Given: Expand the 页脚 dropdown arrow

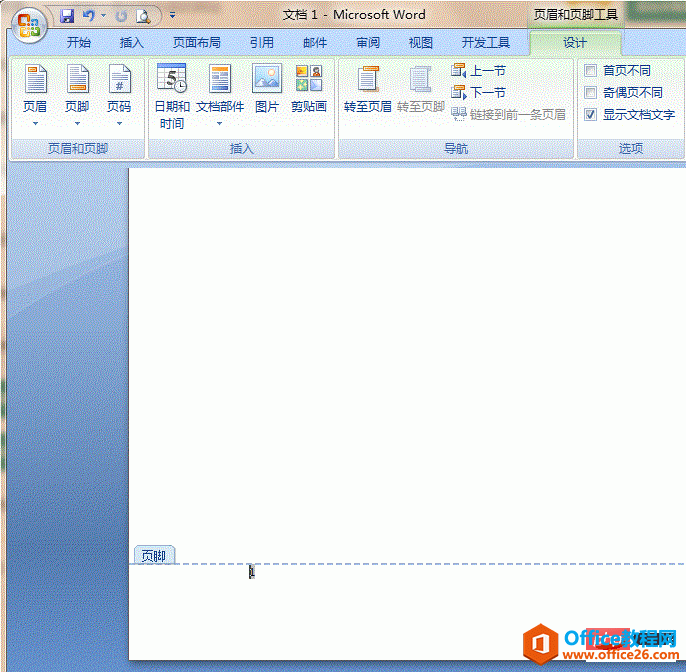Looking at the screenshot, I should 77,124.
